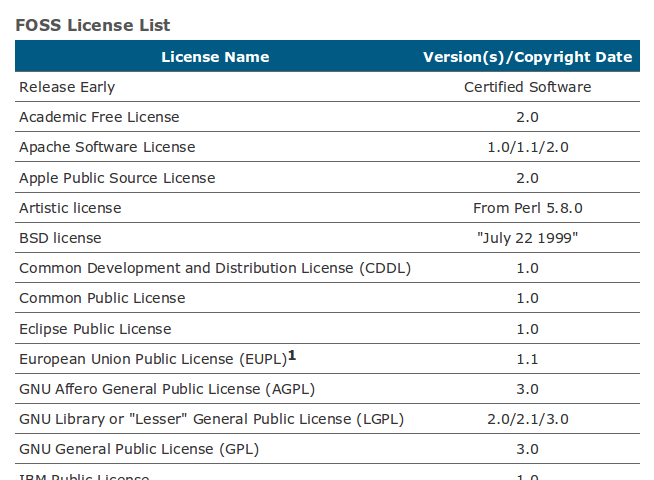Image resolution: width=654 pixels, height=480 pixels.
Task: Click the '"July 22 1999"' date cell
Action: point(528,238)
